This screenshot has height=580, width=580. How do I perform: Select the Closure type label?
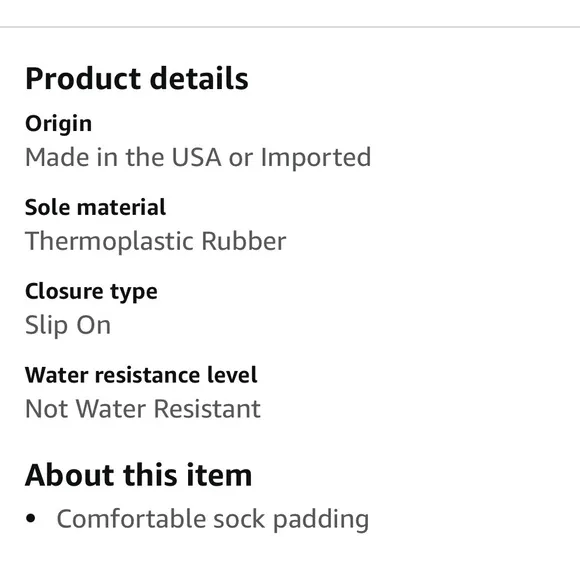tap(91, 292)
